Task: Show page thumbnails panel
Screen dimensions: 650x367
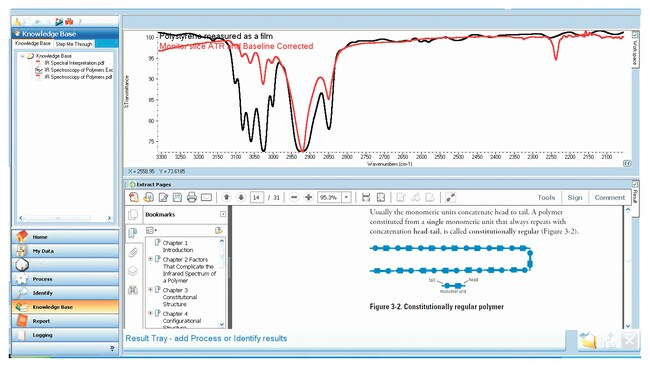Action: (133, 214)
